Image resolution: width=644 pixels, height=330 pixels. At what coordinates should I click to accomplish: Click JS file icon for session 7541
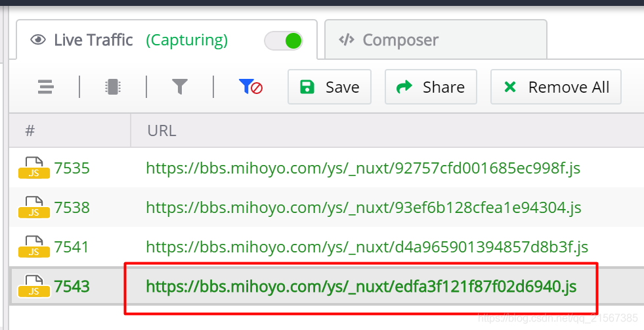pos(34,247)
